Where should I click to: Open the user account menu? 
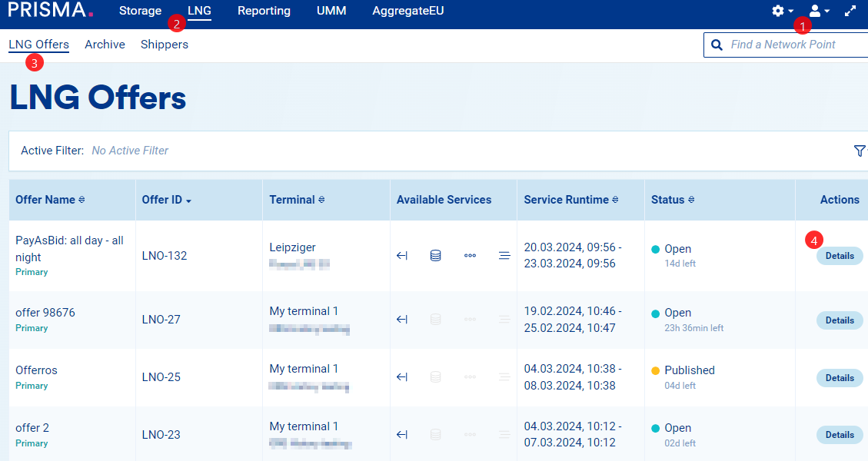pyautogui.click(x=818, y=11)
